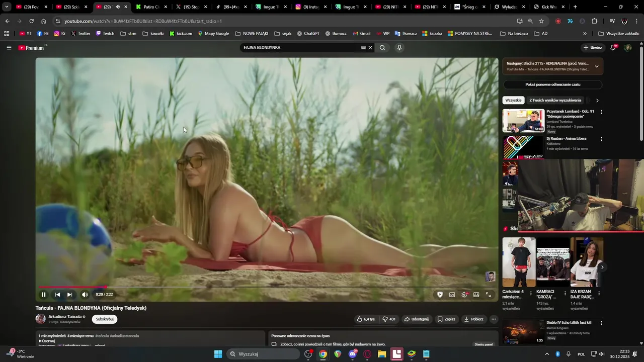This screenshot has width=644, height=362.
Task: Open Przystanek Lombard Odc. 91 thumbnail
Action: click(x=523, y=121)
